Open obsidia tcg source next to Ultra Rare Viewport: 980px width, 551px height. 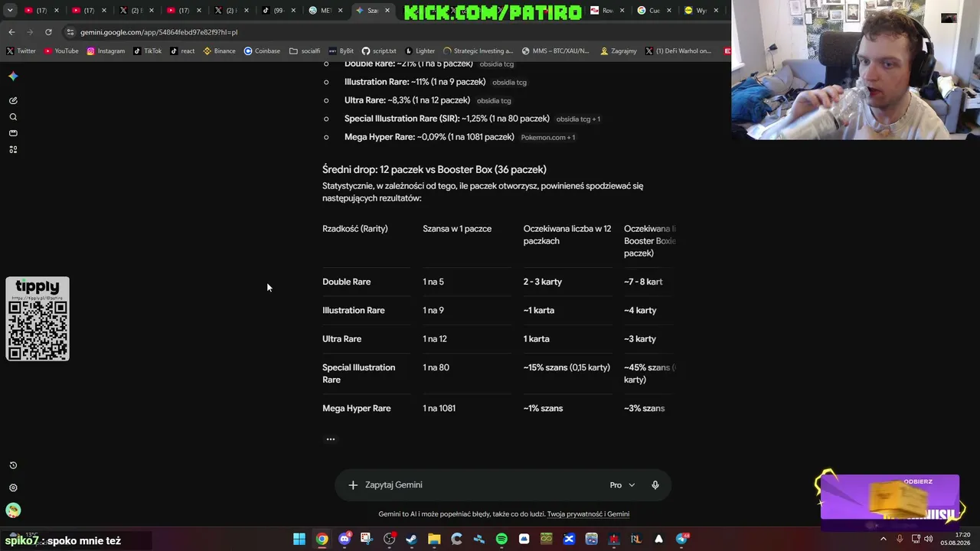[x=494, y=101]
